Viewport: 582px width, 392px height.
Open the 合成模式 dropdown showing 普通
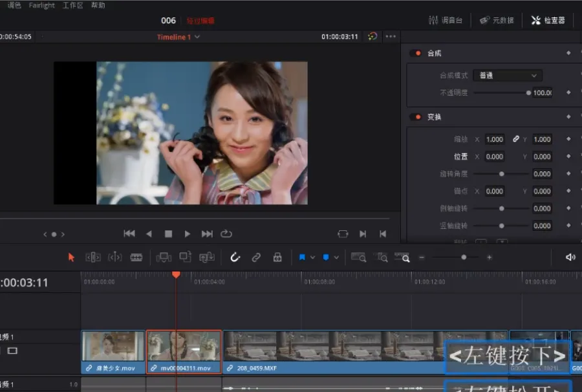pyautogui.click(x=508, y=75)
